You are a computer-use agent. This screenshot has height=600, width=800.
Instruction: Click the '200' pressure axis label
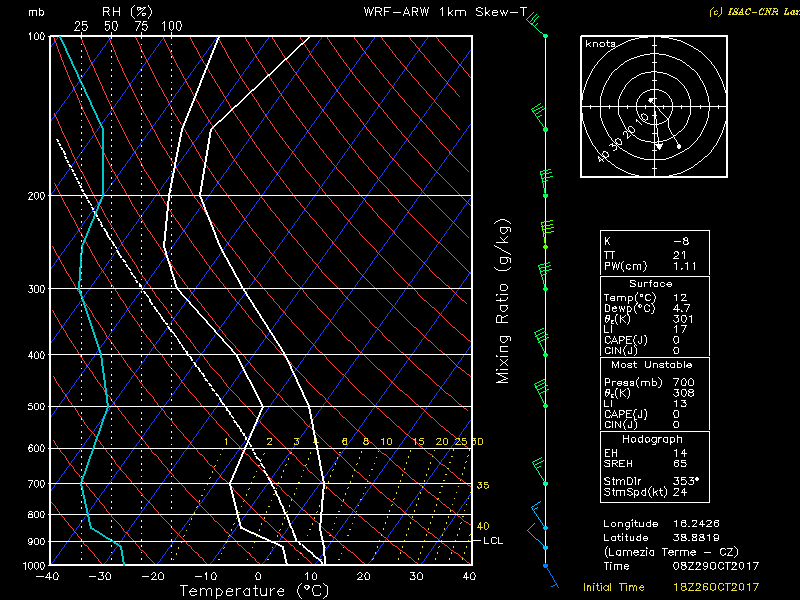click(x=36, y=196)
